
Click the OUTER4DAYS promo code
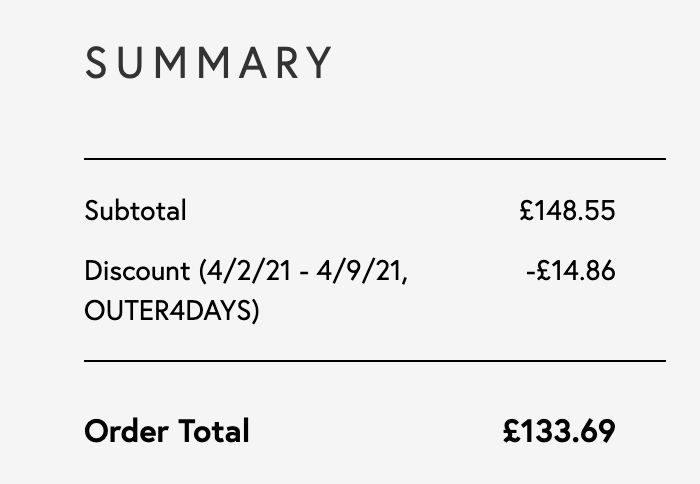click(168, 311)
